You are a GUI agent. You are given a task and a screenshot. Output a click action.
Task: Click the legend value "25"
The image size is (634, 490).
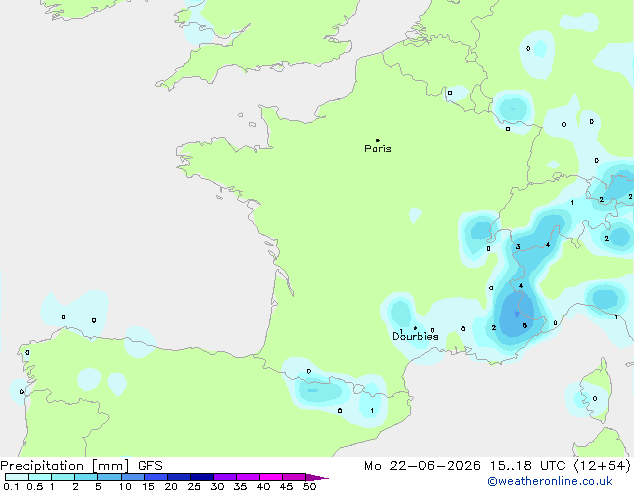pyautogui.click(x=194, y=486)
